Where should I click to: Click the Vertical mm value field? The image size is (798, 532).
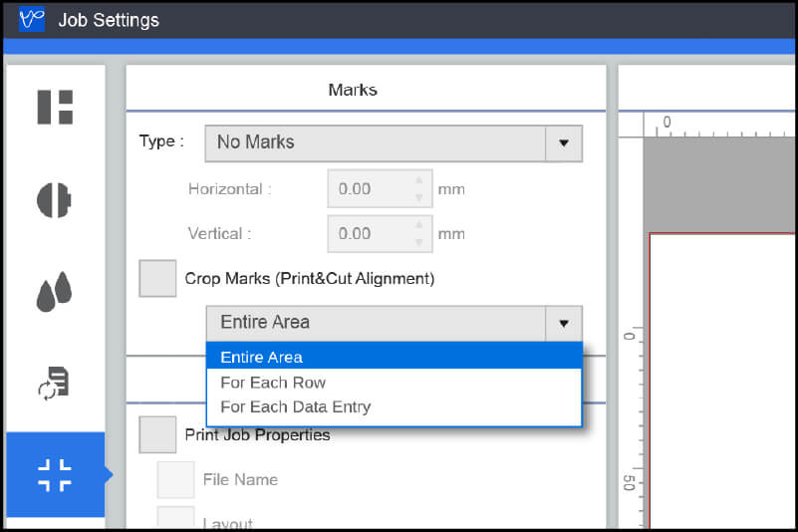click(x=369, y=234)
